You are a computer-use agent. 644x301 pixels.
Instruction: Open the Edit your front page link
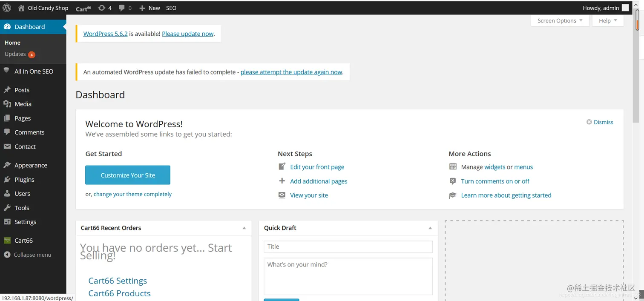pos(317,167)
